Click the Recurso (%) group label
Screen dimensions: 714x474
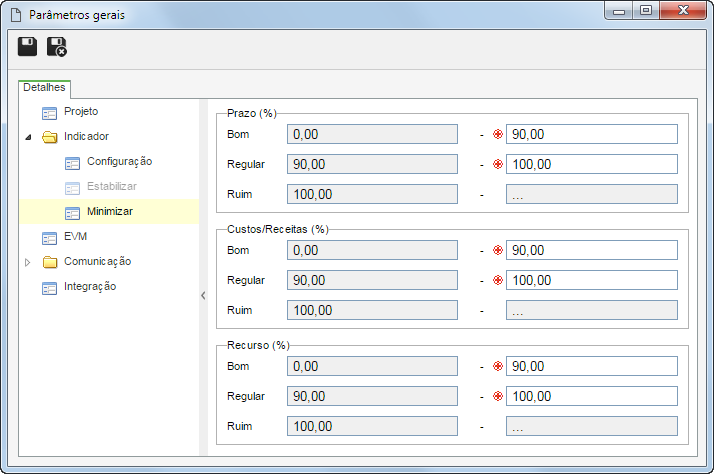[x=258, y=345]
